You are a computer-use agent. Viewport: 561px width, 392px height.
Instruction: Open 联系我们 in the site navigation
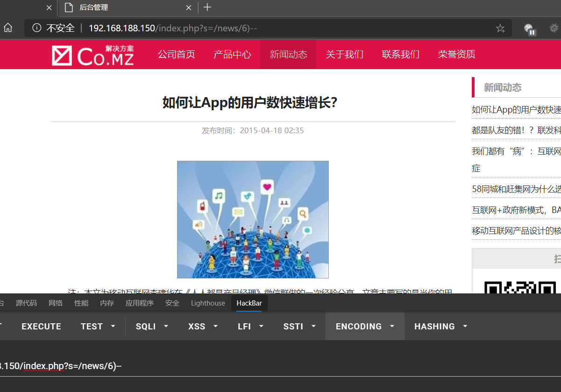(x=400, y=54)
